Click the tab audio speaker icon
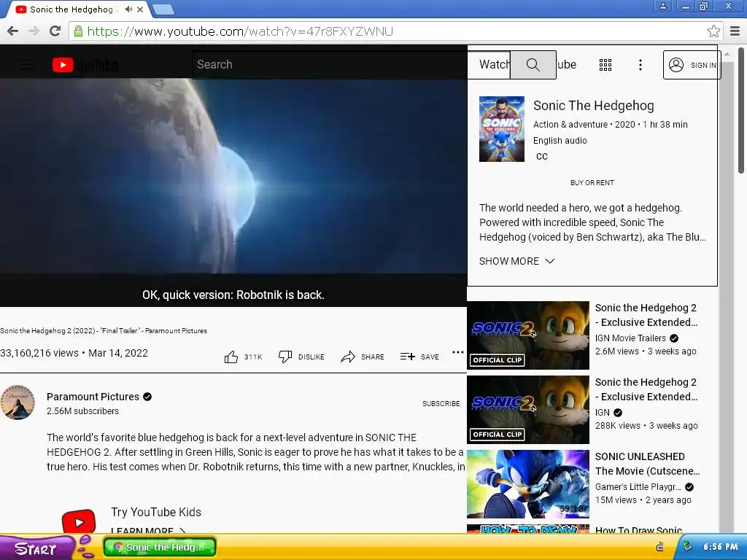The width and height of the screenshot is (747, 560). 128,9
